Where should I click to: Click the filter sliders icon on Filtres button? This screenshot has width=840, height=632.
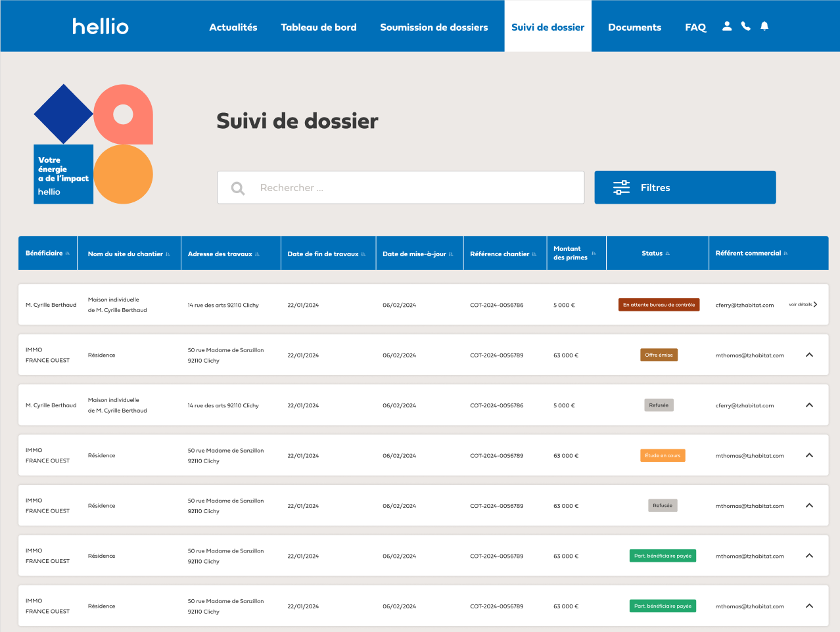pos(620,187)
